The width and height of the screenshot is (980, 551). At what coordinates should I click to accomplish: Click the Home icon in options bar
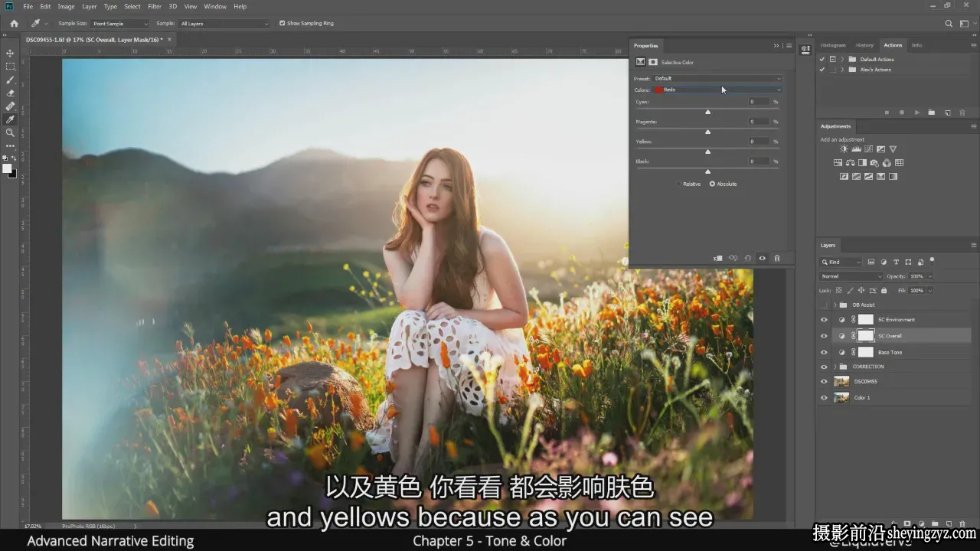[14, 24]
